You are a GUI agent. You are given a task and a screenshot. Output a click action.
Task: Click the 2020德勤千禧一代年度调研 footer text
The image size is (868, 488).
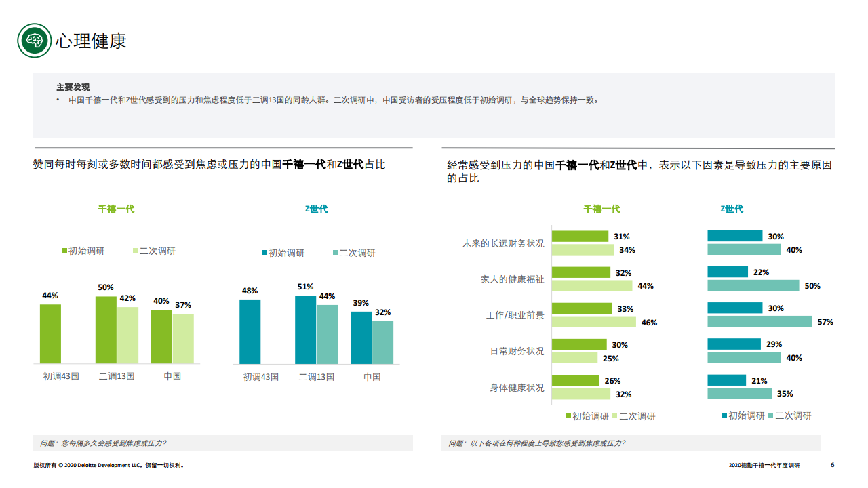point(764,466)
